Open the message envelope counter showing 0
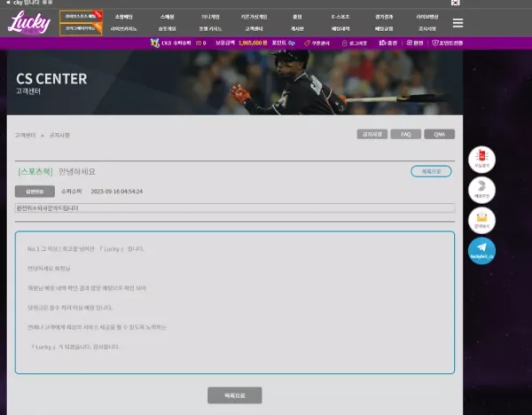532x415 pixels. click(x=201, y=43)
